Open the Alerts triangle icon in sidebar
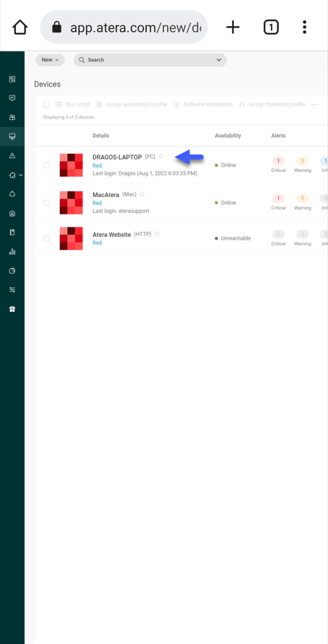Image resolution: width=328 pixels, height=644 pixels. [x=12, y=156]
